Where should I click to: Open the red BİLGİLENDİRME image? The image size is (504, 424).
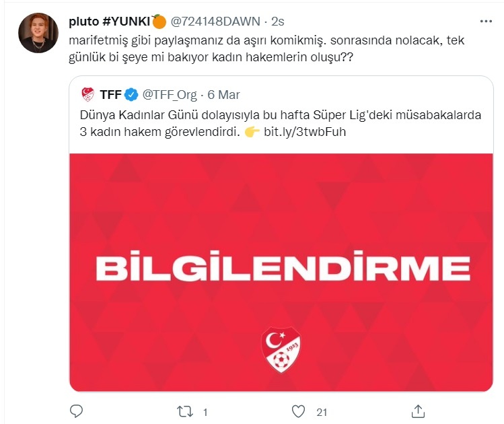point(281,273)
